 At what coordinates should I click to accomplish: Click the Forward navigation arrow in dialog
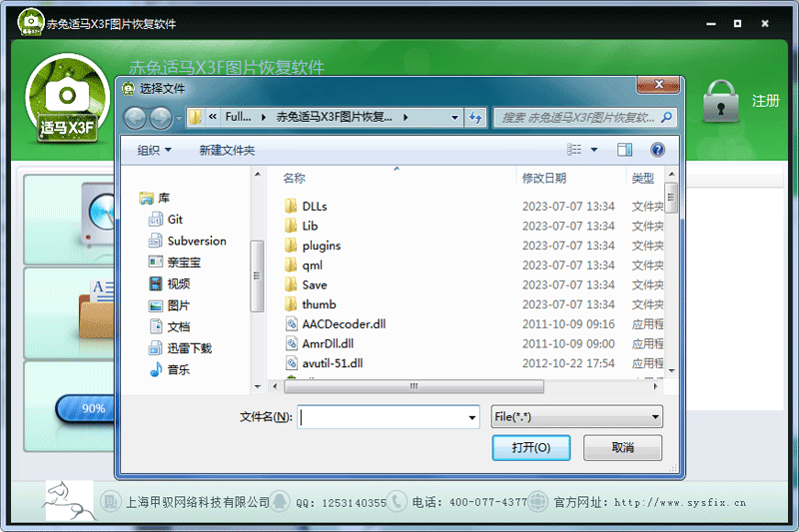(161, 118)
